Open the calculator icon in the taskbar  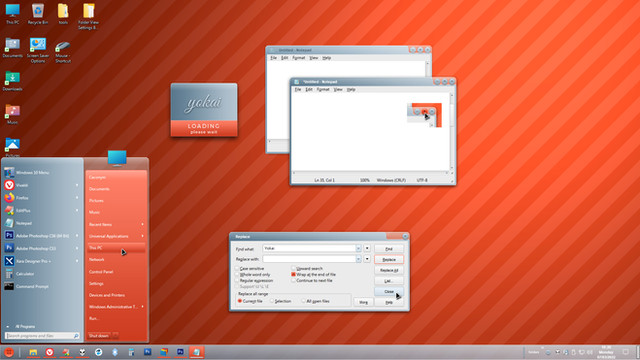[131, 352]
